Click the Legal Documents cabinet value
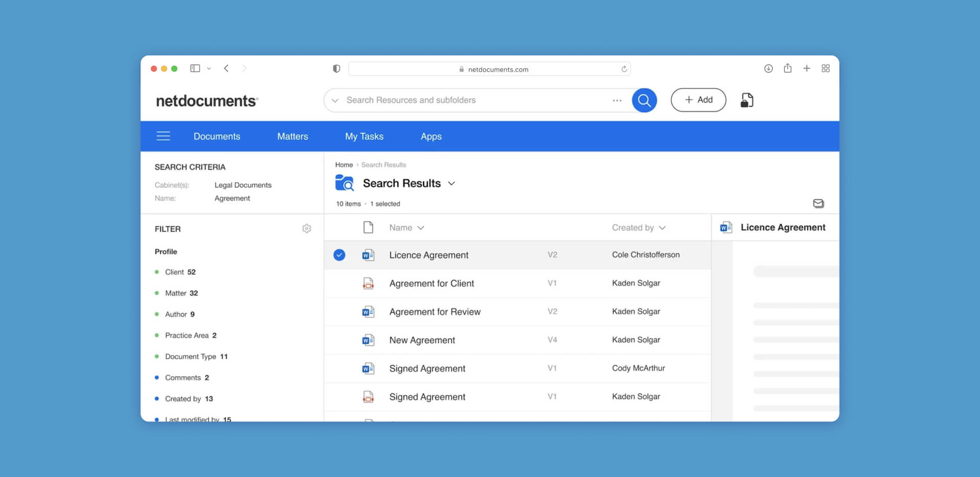Image resolution: width=980 pixels, height=477 pixels. [x=243, y=185]
